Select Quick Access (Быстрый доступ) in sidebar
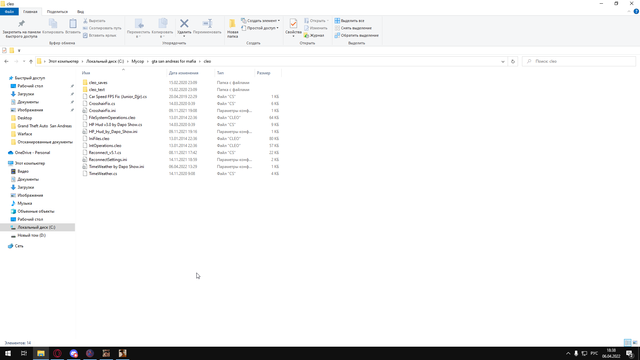Screen dimensions: 640x360 [x=30, y=78]
